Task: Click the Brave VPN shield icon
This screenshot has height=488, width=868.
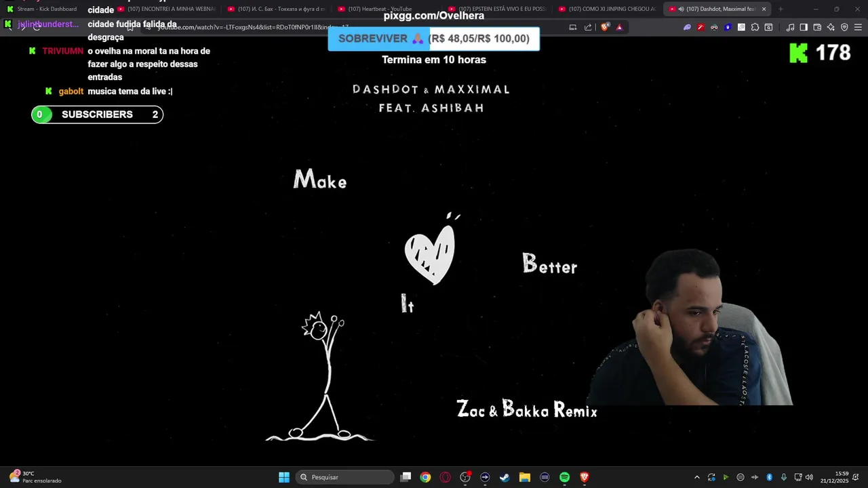Action: [844, 27]
